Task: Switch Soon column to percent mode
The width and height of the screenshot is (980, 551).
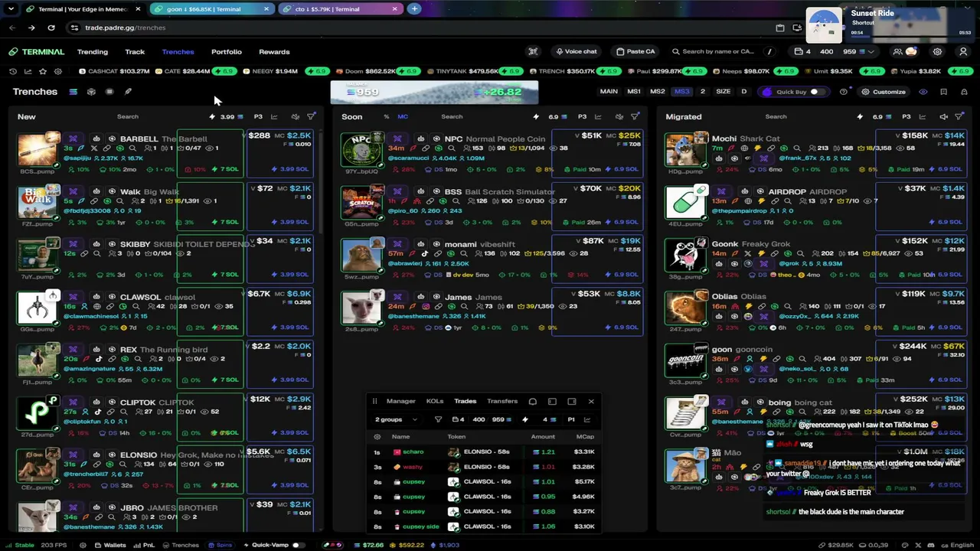Action: pyautogui.click(x=387, y=117)
